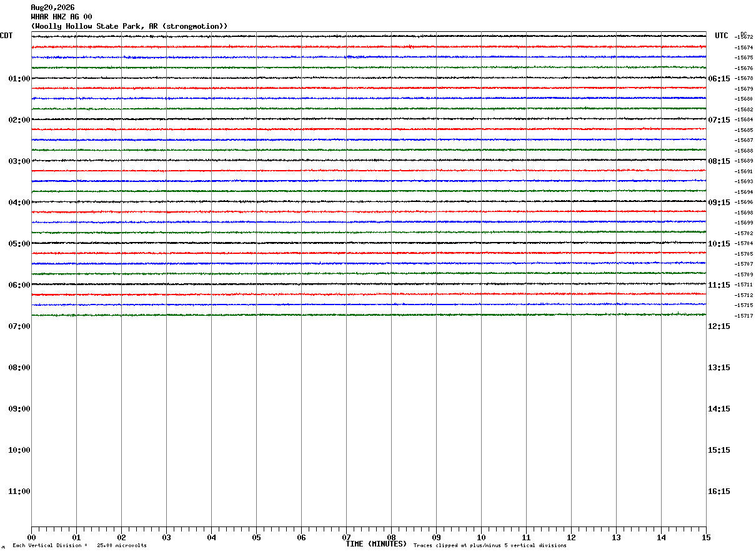
Task: Click the 03:00 CDT time label
Action: [x=19, y=161]
